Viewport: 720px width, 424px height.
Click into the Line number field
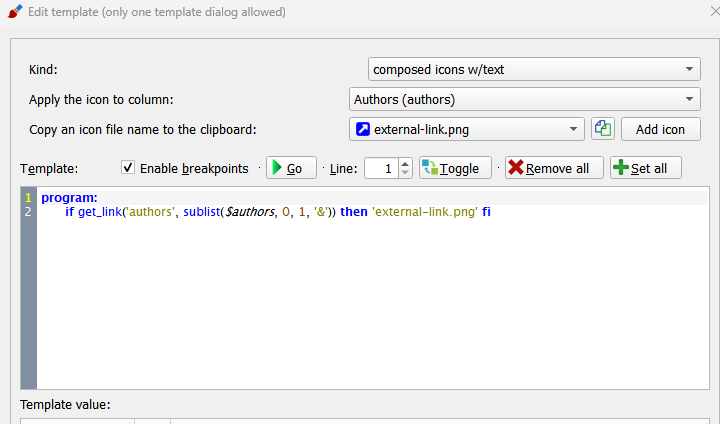point(380,168)
